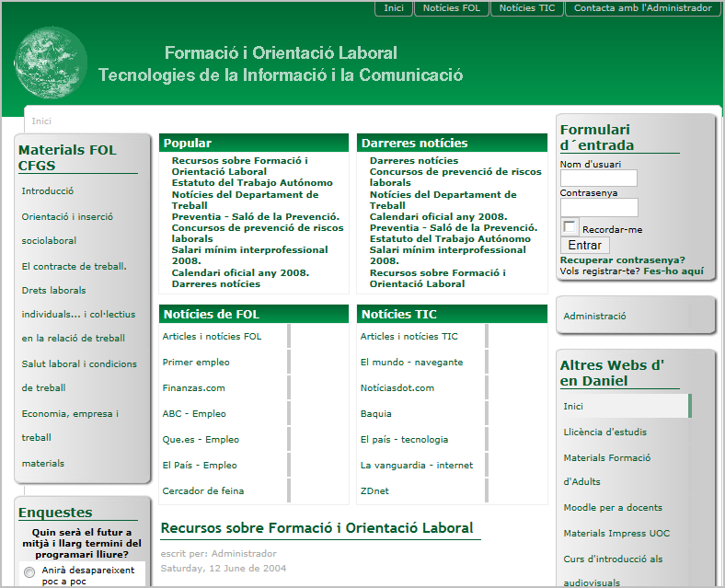Open ZDnet in Notícies TIC list
The width and height of the screenshot is (725, 588).
tap(374, 491)
